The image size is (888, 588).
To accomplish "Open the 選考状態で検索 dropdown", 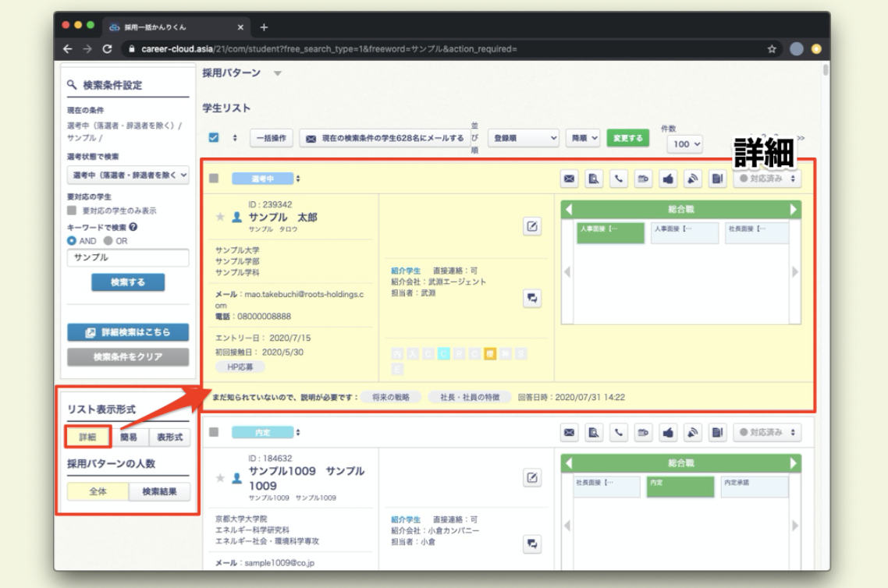I will 128,175.
